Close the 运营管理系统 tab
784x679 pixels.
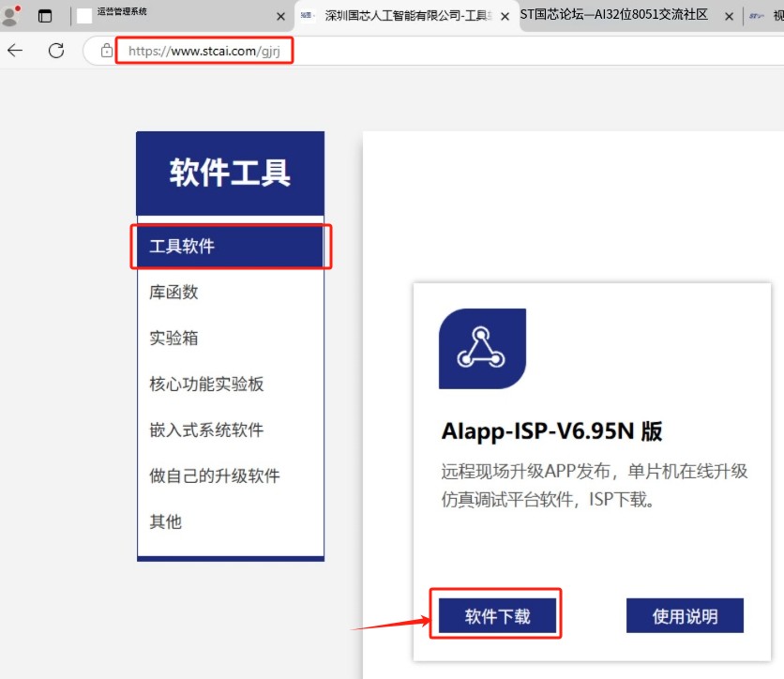281,17
